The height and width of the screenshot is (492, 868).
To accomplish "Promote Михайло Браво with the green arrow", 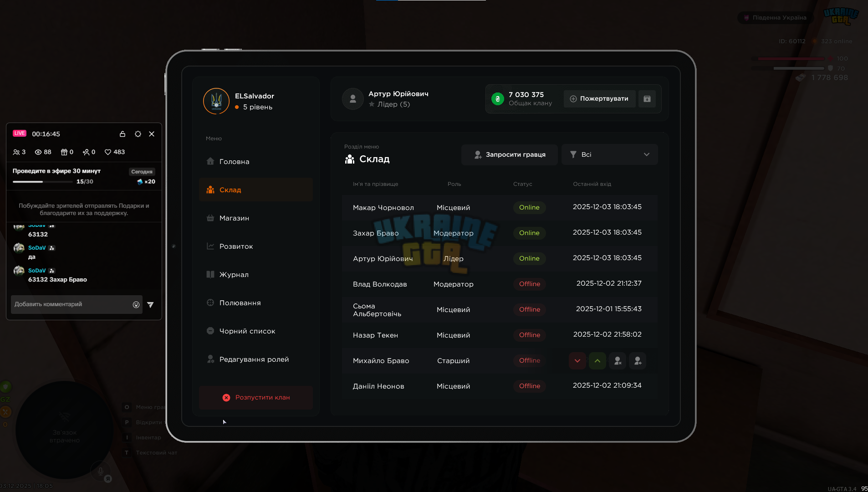I will click(597, 361).
